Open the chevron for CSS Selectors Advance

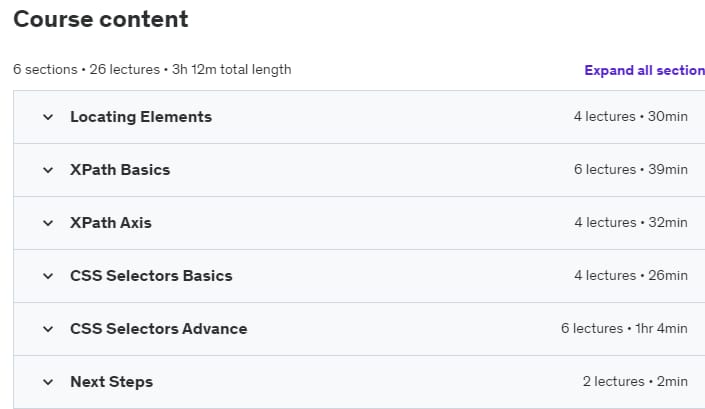(48, 329)
